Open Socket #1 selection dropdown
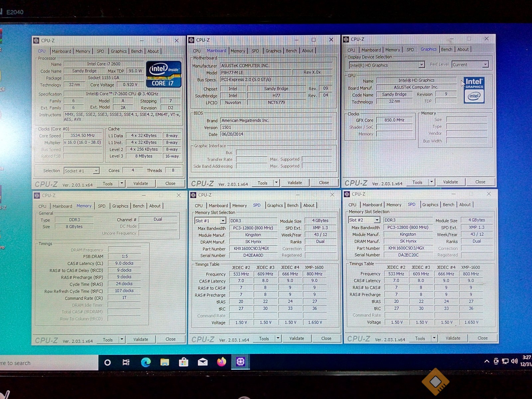This screenshot has height=399, width=532. pos(81,171)
